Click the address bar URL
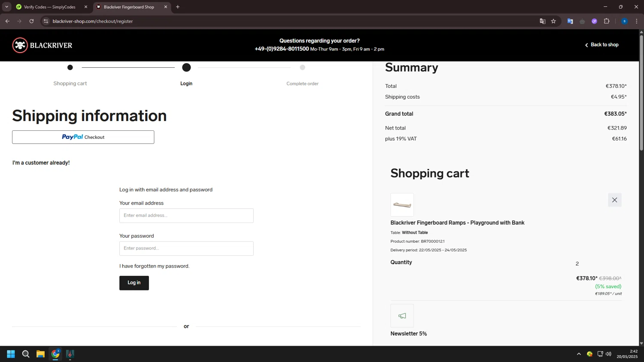The width and height of the screenshot is (644, 362). pyautogui.click(x=93, y=21)
